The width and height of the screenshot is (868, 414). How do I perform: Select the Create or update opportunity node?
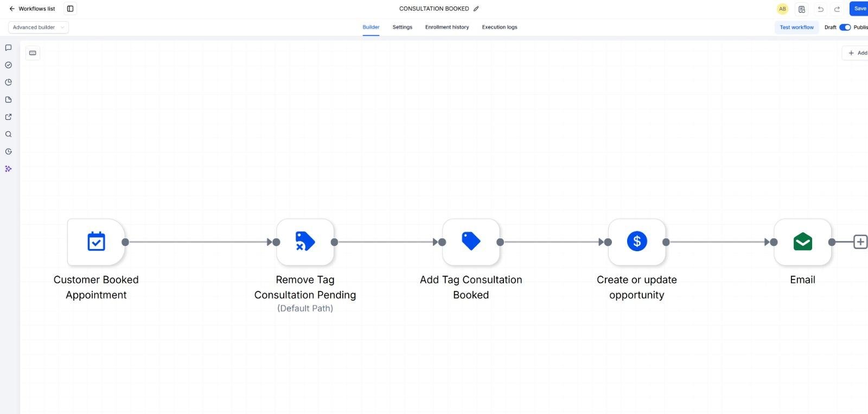(637, 242)
